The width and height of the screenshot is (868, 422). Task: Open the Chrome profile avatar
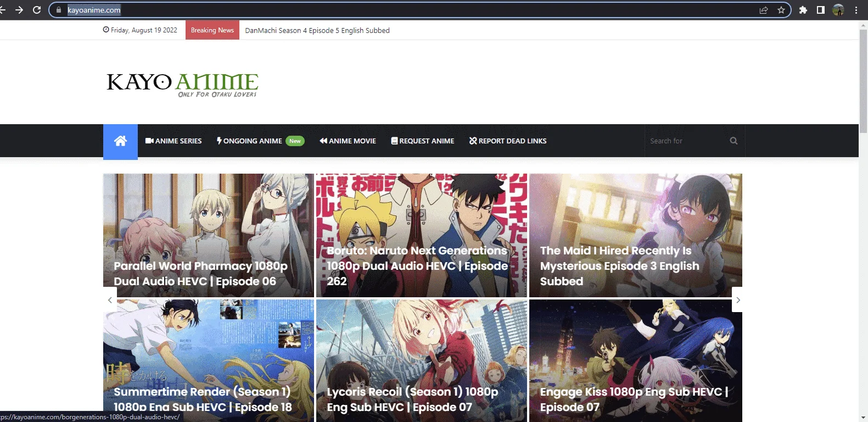(x=838, y=10)
